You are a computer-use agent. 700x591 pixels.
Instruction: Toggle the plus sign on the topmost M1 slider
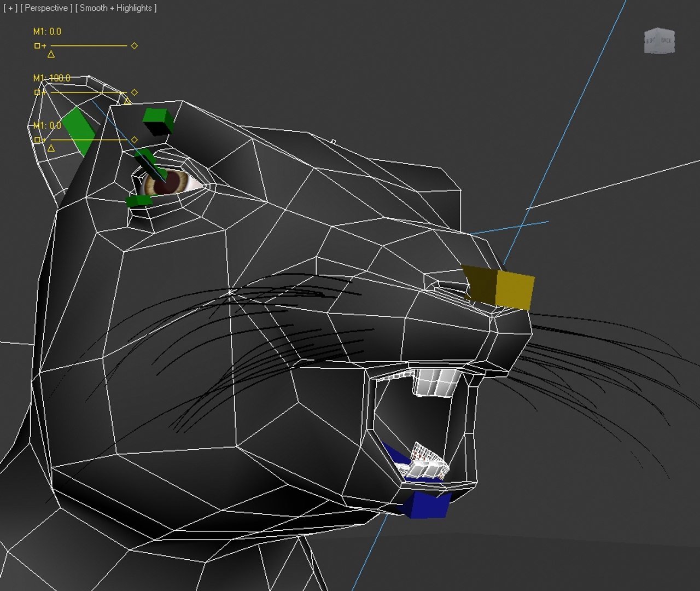pos(44,46)
